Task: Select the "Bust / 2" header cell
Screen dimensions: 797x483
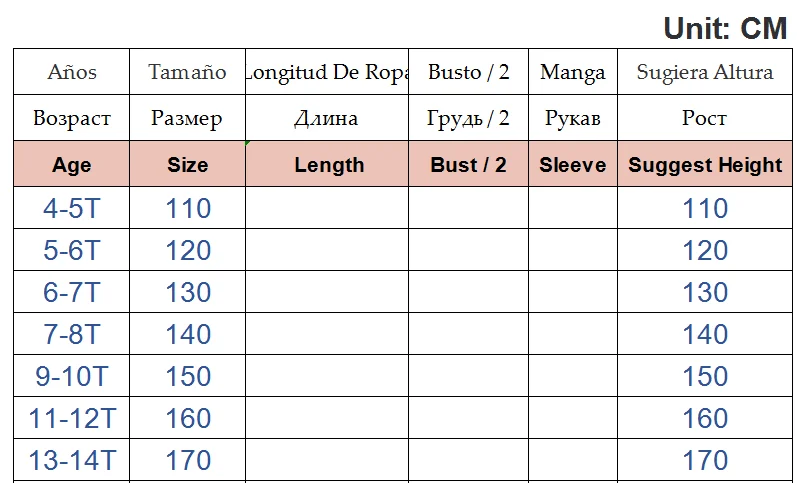Action: [468, 165]
